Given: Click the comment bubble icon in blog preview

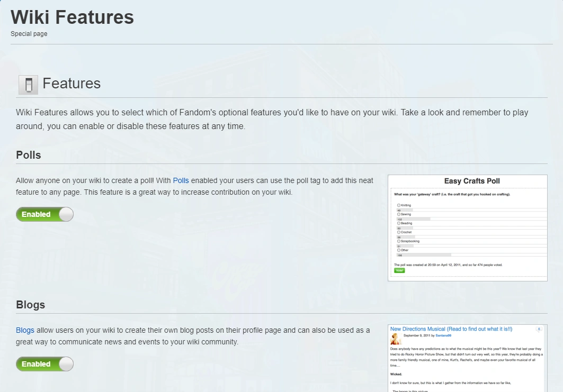Looking at the screenshot, I should click(x=539, y=329).
